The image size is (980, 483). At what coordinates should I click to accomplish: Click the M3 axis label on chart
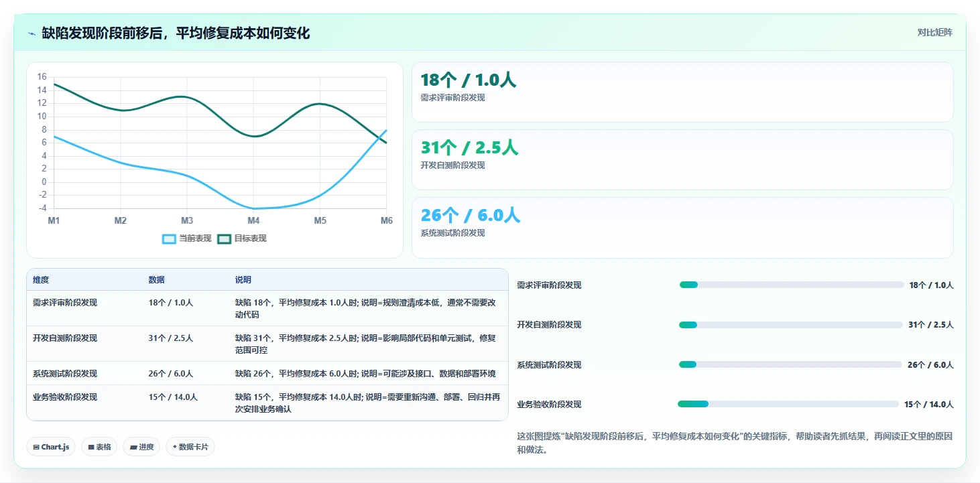(x=187, y=220)
